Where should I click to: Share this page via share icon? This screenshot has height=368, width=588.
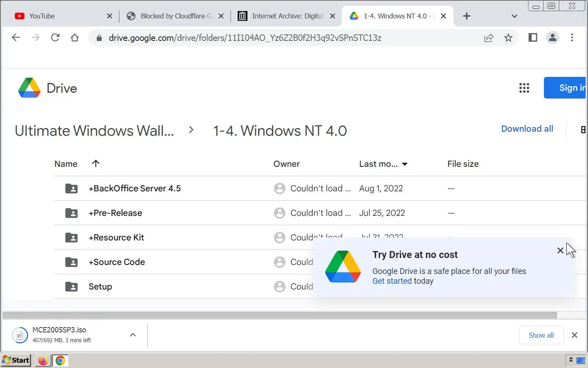(x=489, y=38)
